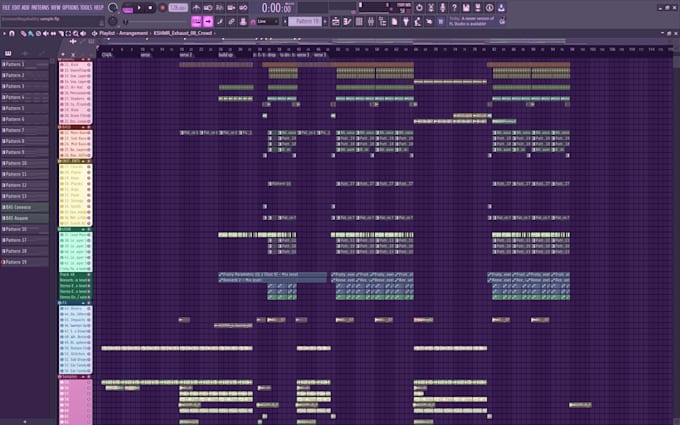The height and width of the screenshot is (425, 680).
Task: Toggle typing keyboard to piano
Action: (x=196, y=21)
